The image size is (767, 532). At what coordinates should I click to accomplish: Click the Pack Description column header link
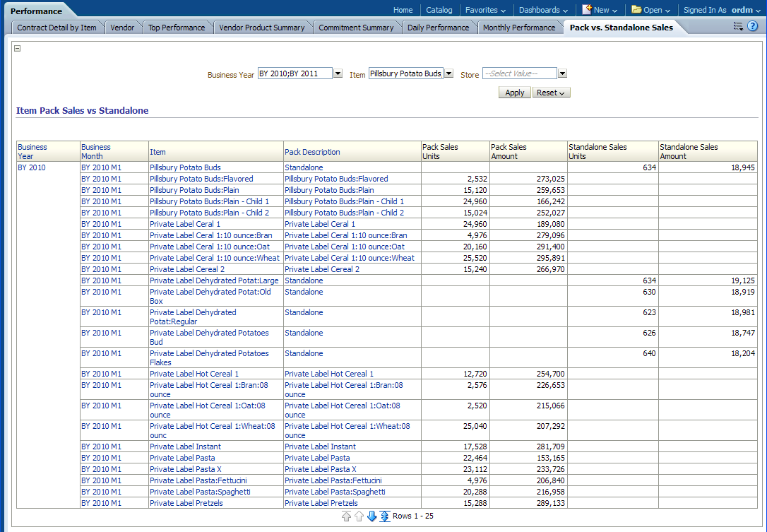[312, 152]
